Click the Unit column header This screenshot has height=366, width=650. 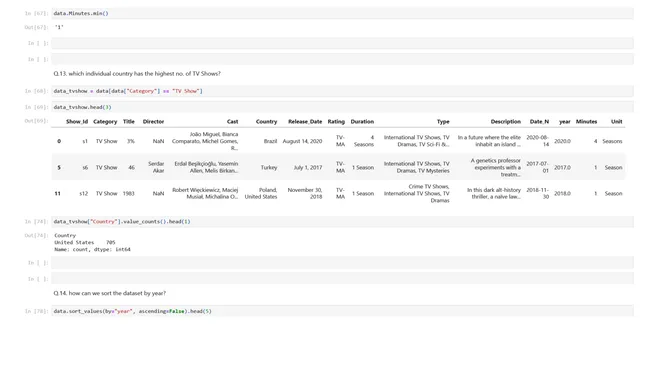click(x=616, y=121)
